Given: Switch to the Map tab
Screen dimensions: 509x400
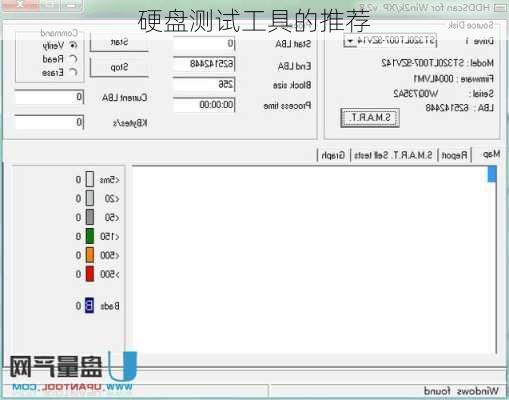Looking at the screenshot, I should click(491, 154).
